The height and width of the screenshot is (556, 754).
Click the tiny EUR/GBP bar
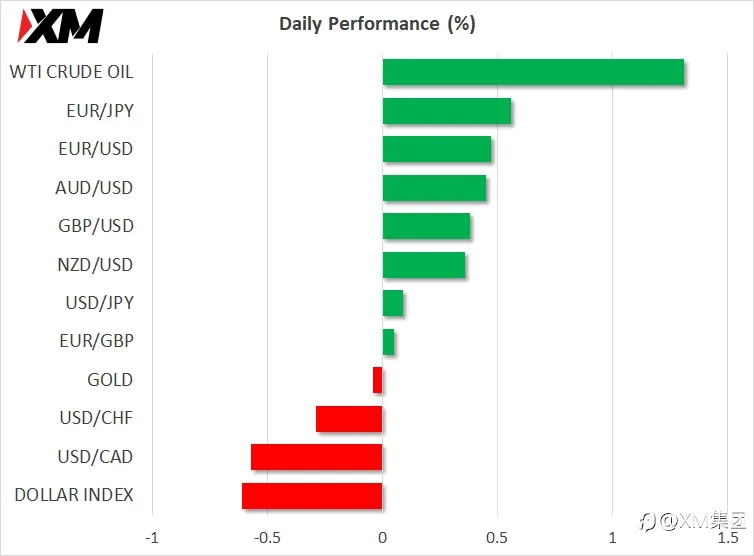pyautogui.click(x=389, y=342)
